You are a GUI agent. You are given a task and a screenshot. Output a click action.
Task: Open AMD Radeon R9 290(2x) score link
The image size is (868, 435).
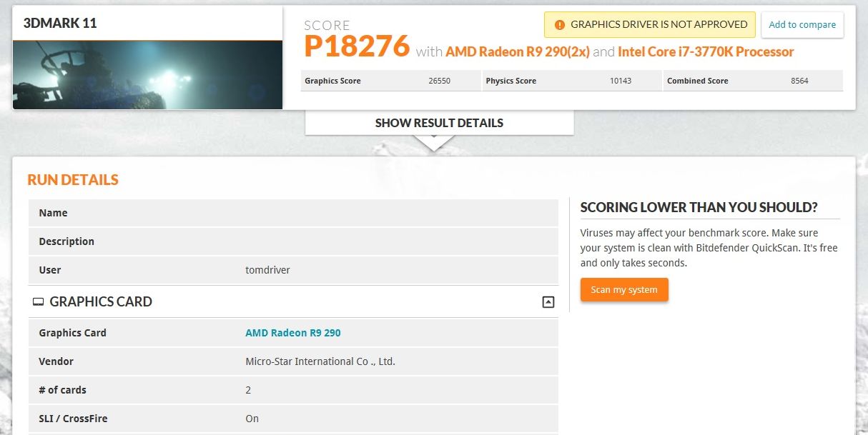click(518, 51)
